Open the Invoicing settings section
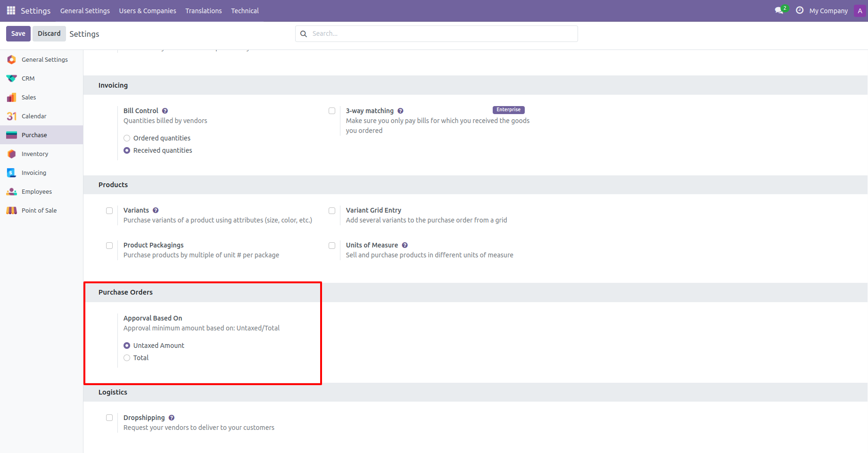This screenshot has height=453, width=868. pos(33,173)
